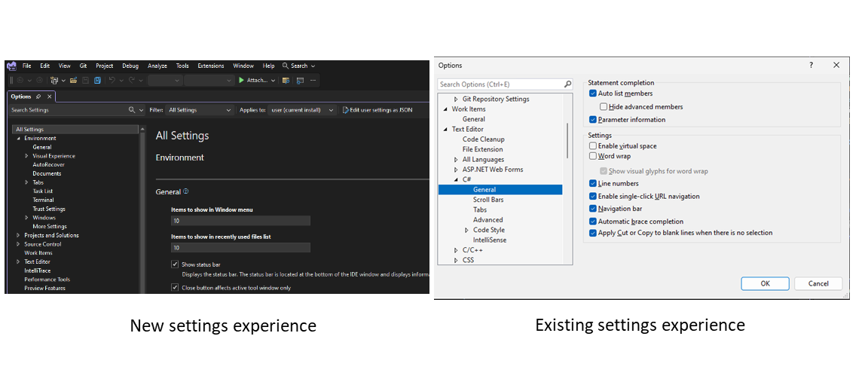The image size is (868, 379).
Task: Enable Hide advanced members checkbox
Action: [x=604, y=107]
